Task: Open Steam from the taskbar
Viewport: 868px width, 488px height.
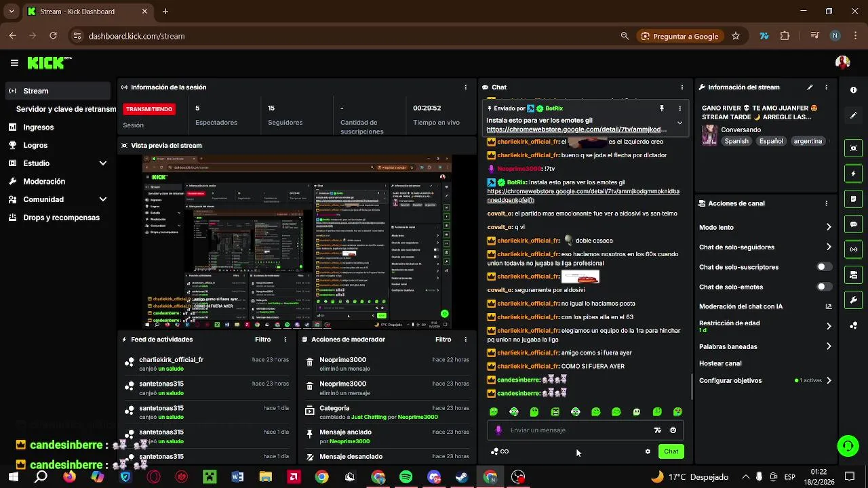Action: 462,477
